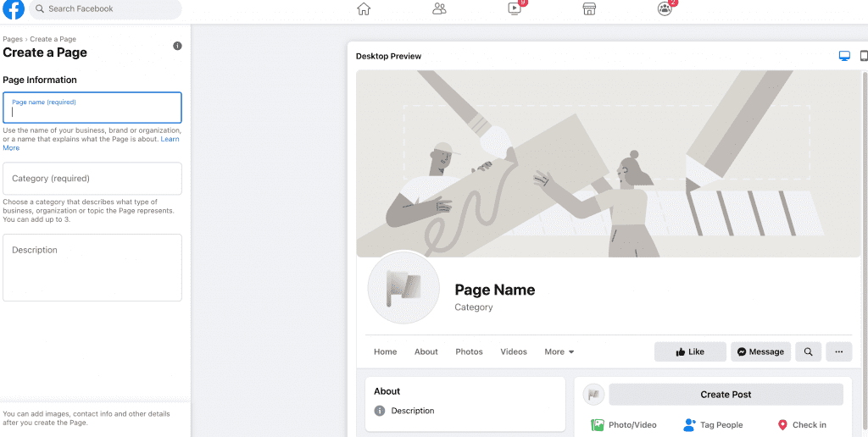Open the Home feed icon
The image size is (868, 437).
pyautogui.click(x=364, y=9)
